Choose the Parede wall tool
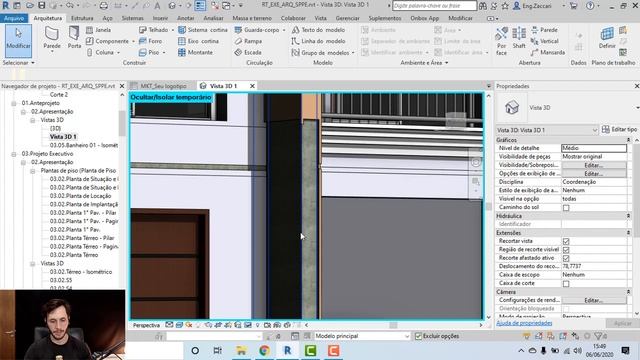The image size is (640, 360). [52, 38]
